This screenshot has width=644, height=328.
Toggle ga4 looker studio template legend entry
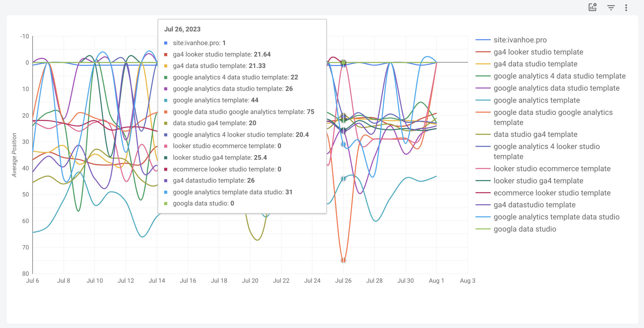tap(538, 52)
